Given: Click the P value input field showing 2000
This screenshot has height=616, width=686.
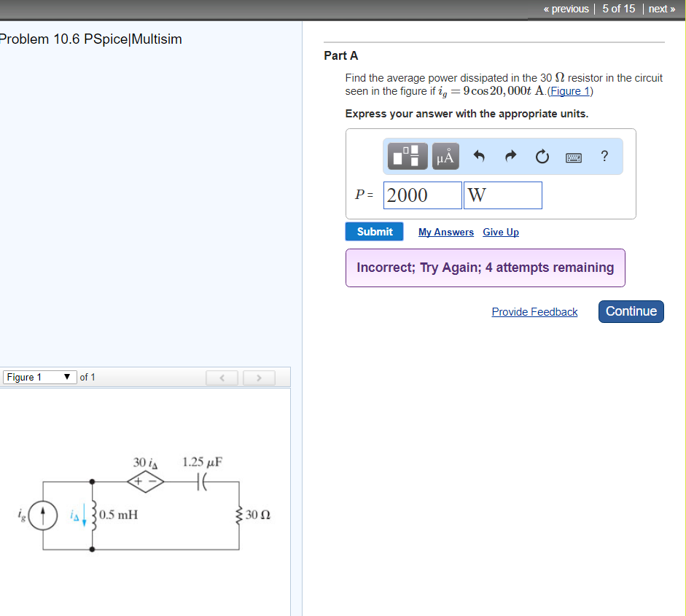Looking at the screenshot, I should click(x=422, y=195).
